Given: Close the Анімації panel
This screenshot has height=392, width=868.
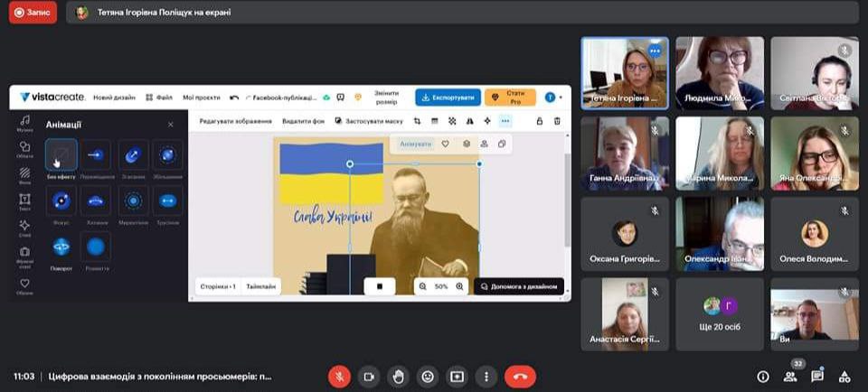Looking at the screenshot, I should point(171,125).
